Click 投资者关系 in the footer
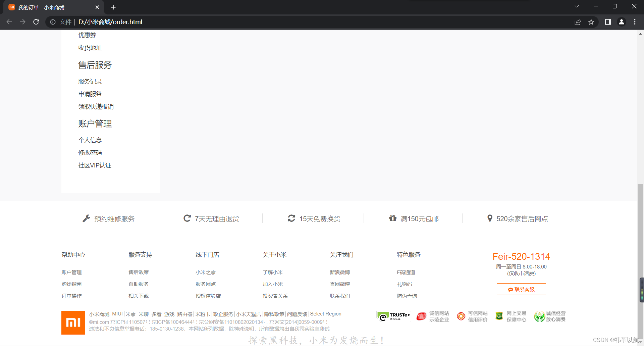This screenshot has height=346, width=644. (x=275, y=296)
